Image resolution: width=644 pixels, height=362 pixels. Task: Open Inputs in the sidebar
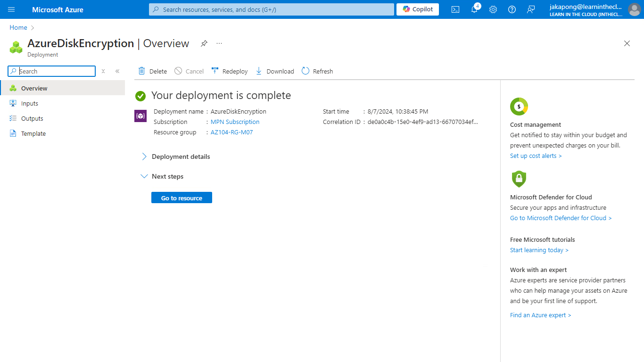pyautogui.click(x=62, y=103)
